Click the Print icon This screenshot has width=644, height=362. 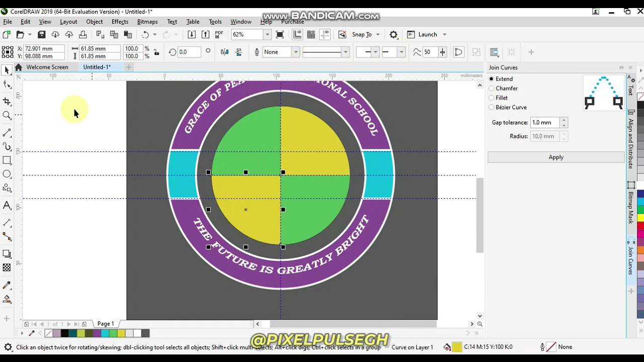point(83,34)
